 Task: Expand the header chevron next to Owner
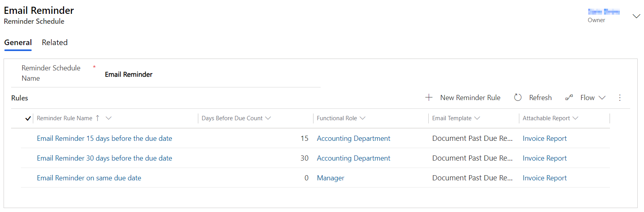636,16
